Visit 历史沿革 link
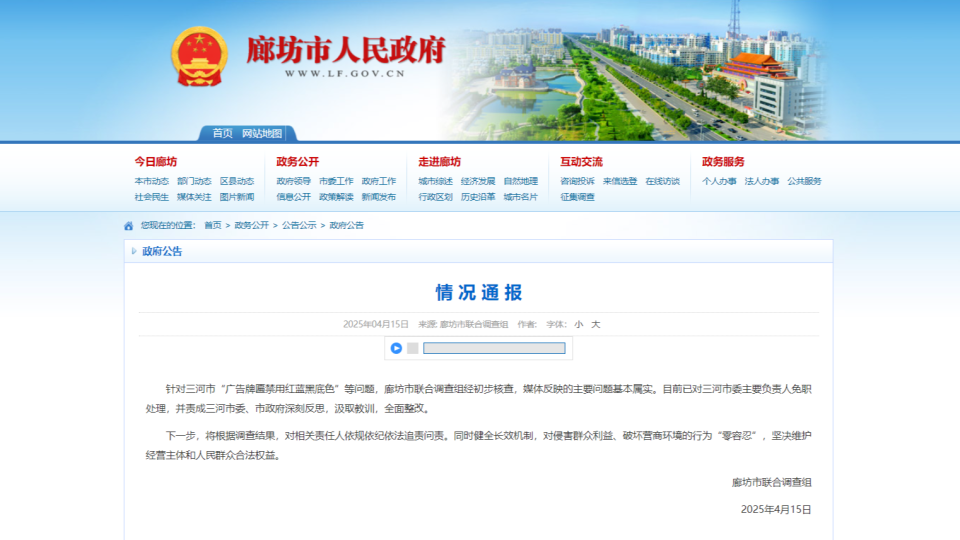The image size is (960, 540). pyautogui.click(x=478, y=197)
